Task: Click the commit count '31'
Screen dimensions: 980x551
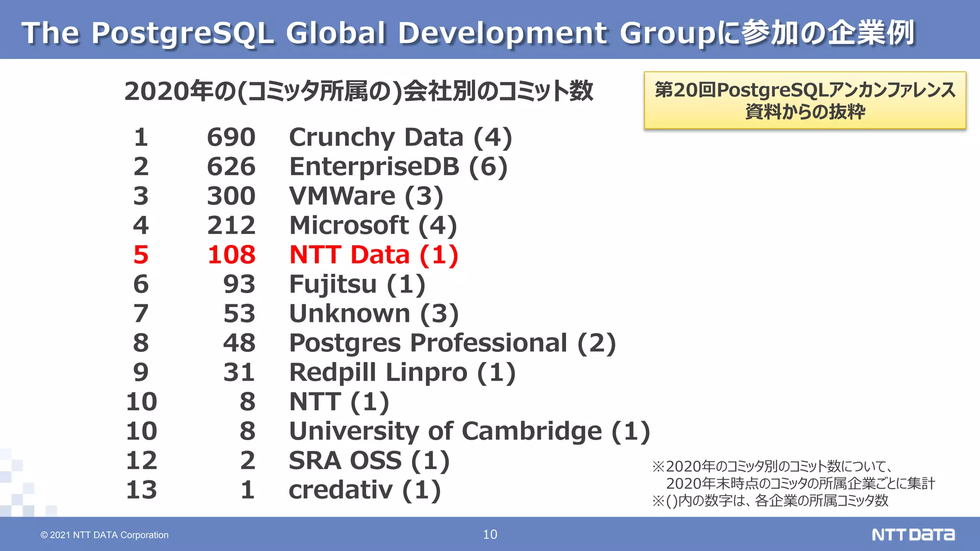Action: click(x=239, y=372)
